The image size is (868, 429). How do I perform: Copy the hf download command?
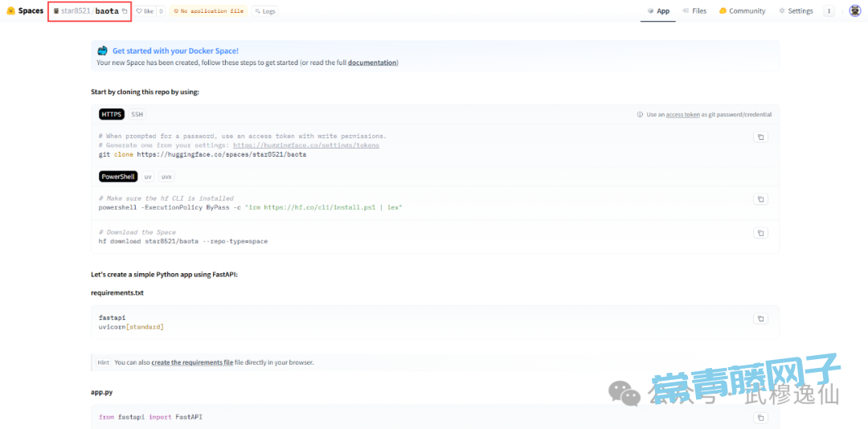pos(760,233)
